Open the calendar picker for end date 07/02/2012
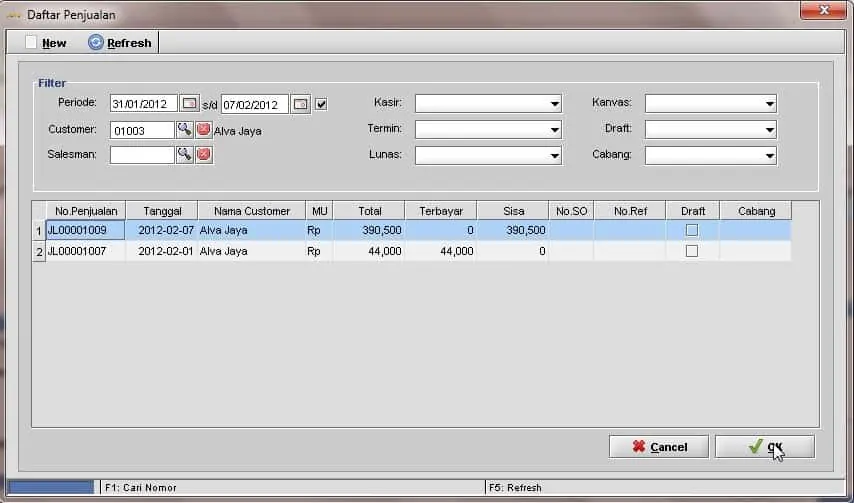Screen dimensions: 854x503 pos(301,104)
